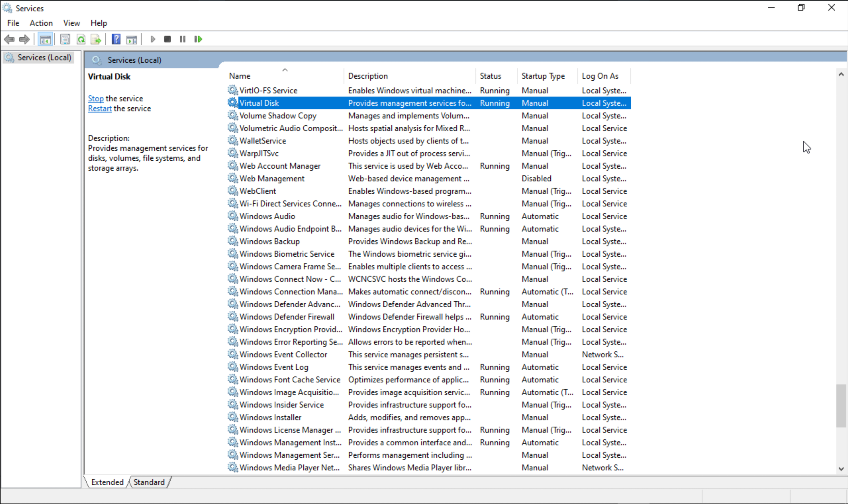
Task: Navigate forward using the forward arrow
Action: point(24,39)
